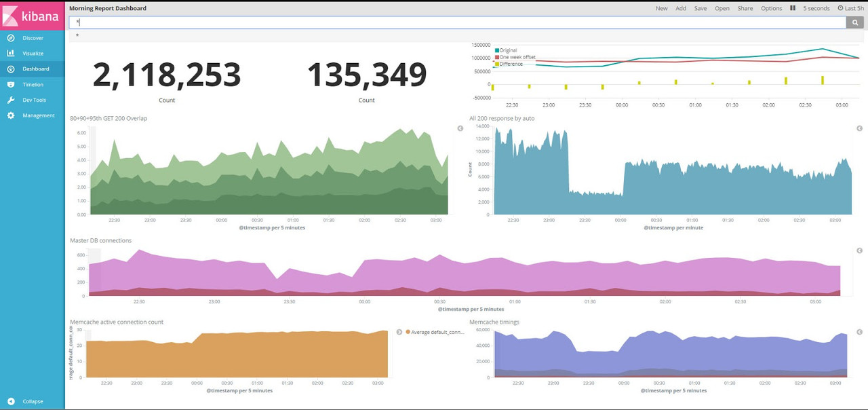This screenshot has width=868, height=410.
Task: Open Management gear icon
Action: pos(11,115)
